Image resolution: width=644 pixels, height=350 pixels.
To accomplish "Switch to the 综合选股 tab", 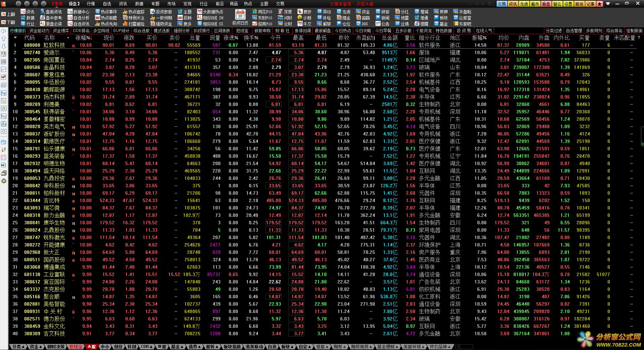I will (x=141, y=31).
